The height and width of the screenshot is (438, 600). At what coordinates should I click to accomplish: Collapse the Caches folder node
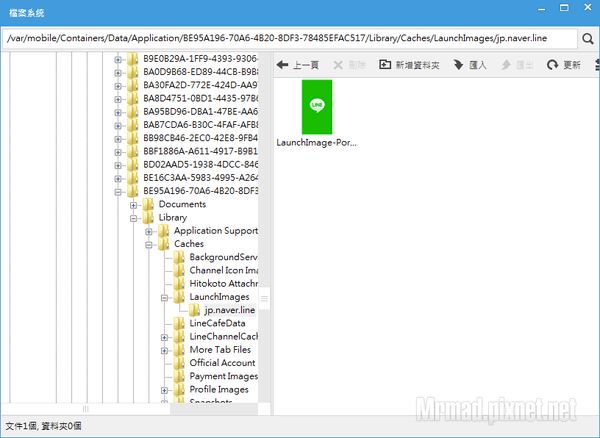[x=149, y=245]
